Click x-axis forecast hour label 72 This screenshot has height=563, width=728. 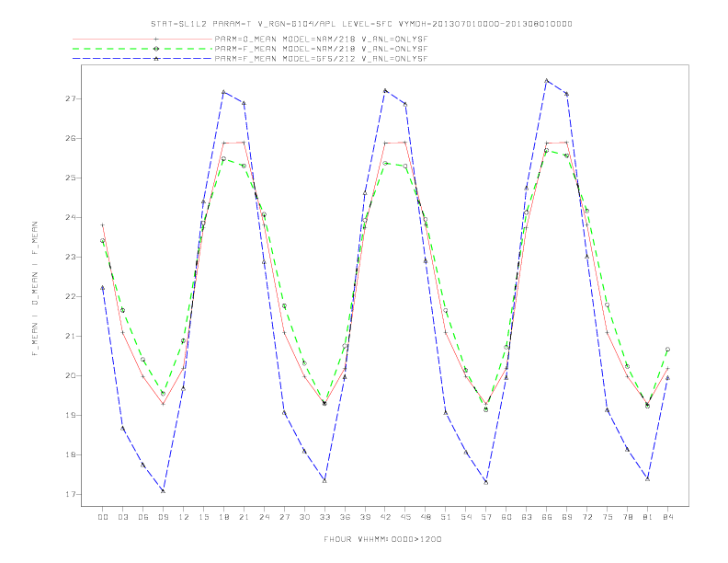(x=587, y=517)
